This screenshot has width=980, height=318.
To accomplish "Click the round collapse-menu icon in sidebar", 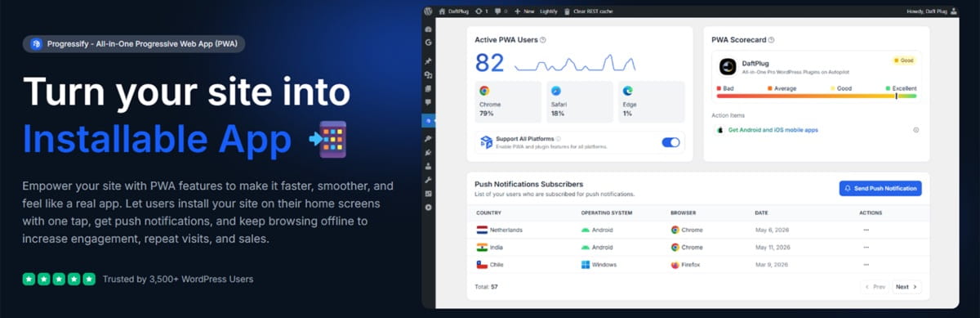I will 428,207.
